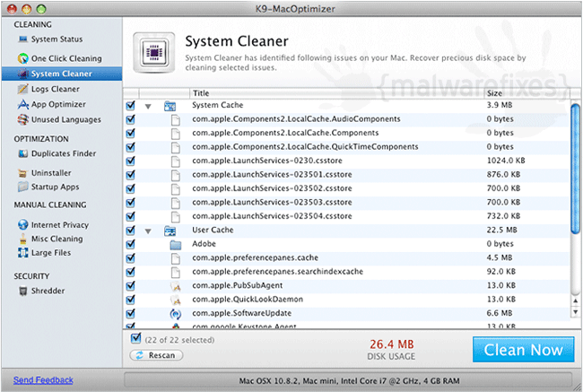Image resolution: width=583 pixels, height=392 pixels.
Task: Click the scrollbar up arrow
Action: 576,301
